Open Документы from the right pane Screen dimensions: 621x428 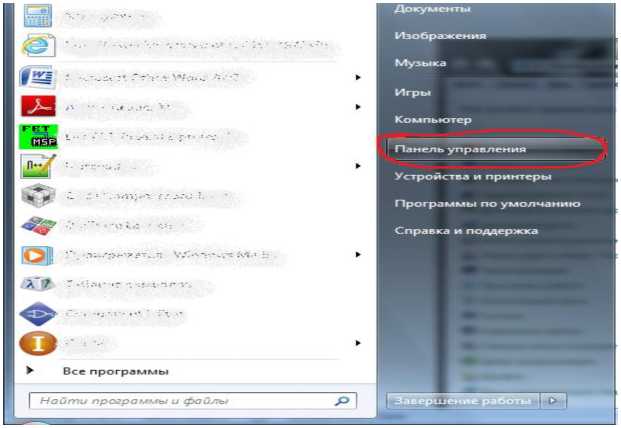click(x=432, y=9)
